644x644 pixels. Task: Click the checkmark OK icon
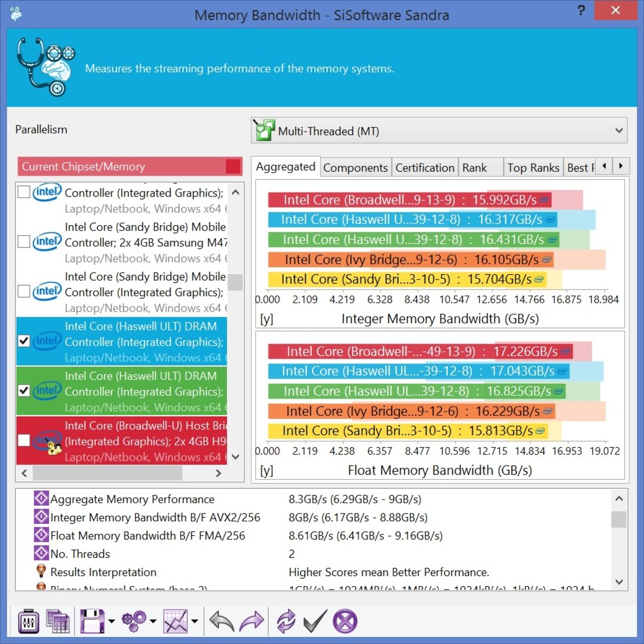pyautogui.click(x=315, y=621)
